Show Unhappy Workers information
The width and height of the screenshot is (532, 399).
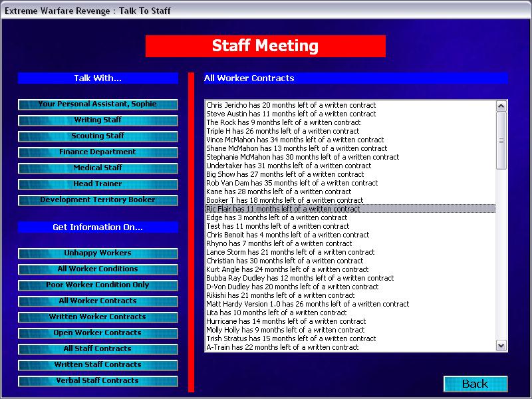tap(98, 253)
